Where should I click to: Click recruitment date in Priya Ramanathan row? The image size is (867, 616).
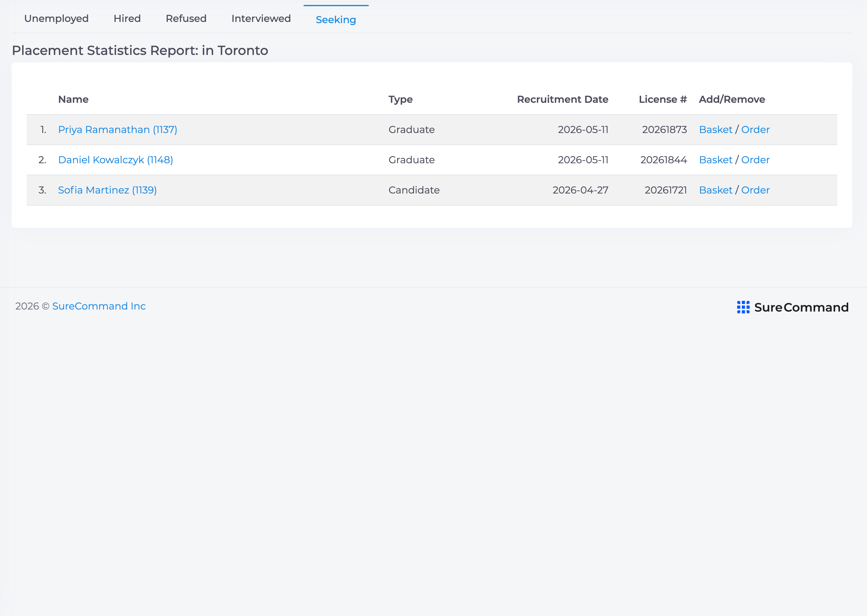[x=583, y=130]
